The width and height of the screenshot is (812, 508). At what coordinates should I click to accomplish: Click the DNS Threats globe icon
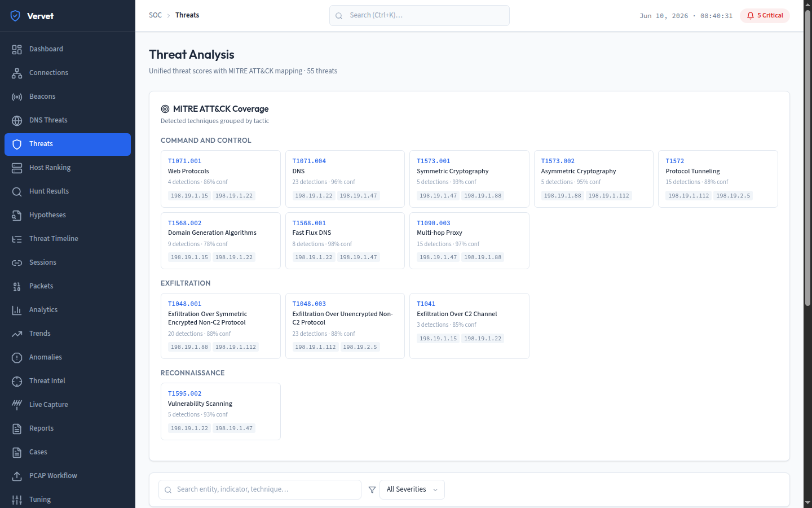coord(17,120)
